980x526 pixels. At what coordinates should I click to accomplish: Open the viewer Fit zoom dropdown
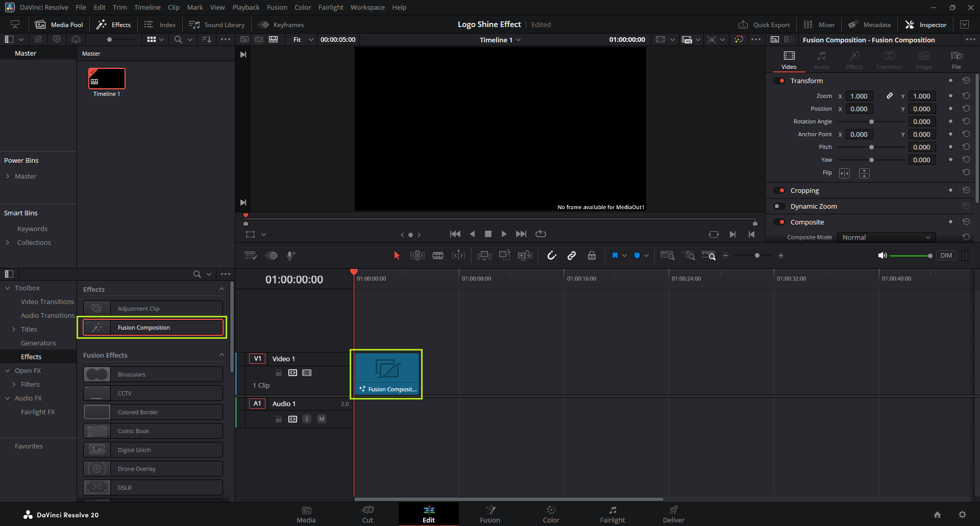point(303,40)
